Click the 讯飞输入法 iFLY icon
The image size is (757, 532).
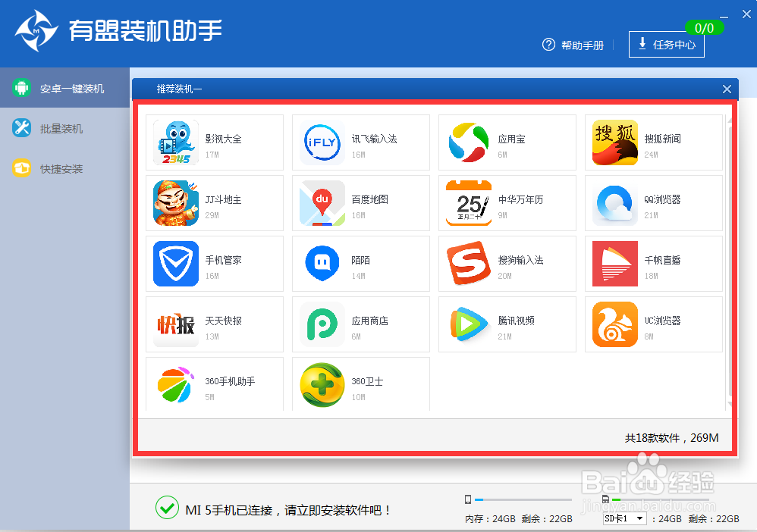(x=322, y=142)
